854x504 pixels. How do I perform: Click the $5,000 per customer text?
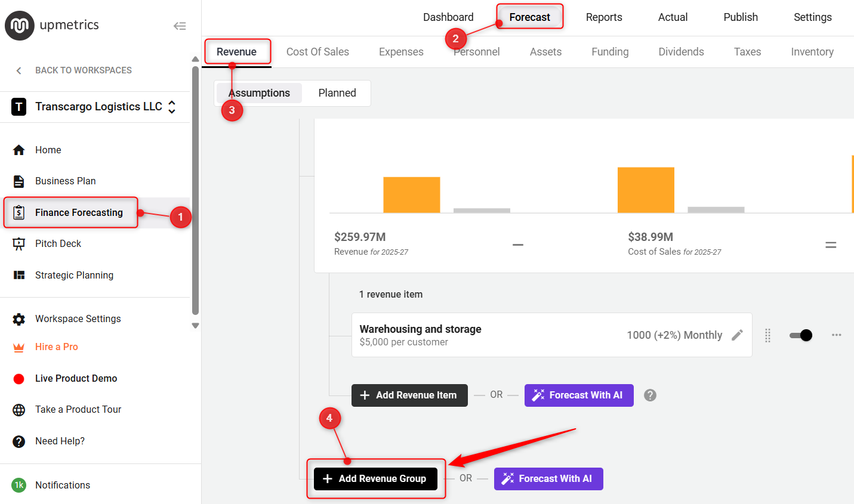403,342
